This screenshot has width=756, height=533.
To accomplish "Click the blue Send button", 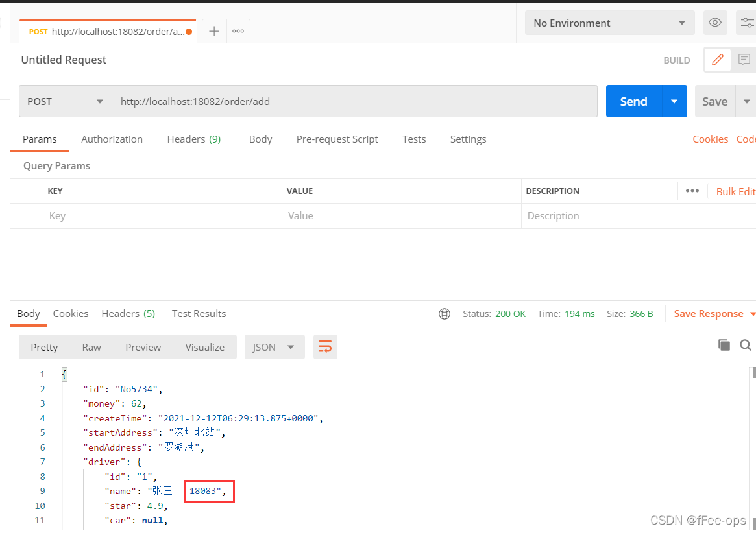I will pos(633,101).
